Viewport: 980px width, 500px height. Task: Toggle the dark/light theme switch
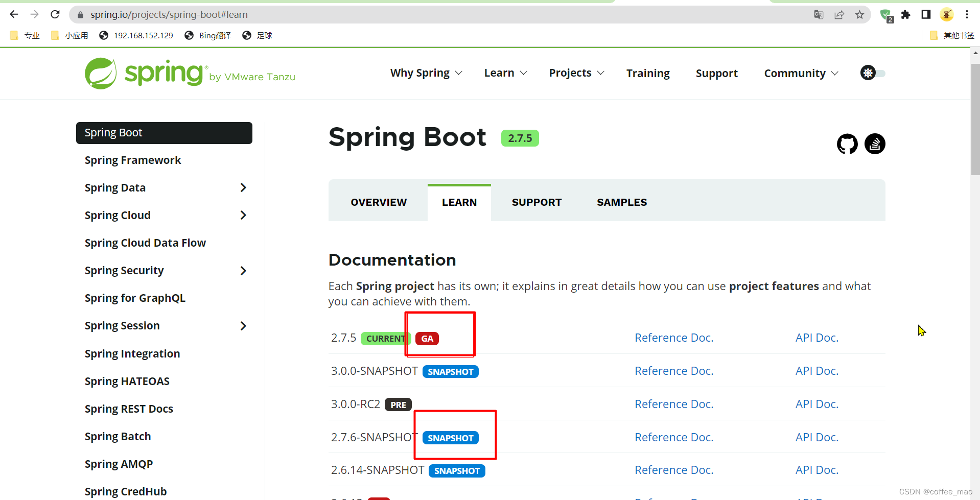click(x=873, y=73)
